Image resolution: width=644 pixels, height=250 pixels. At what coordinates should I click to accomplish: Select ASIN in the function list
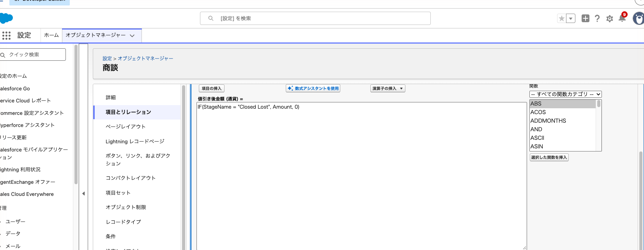point(563,146)
